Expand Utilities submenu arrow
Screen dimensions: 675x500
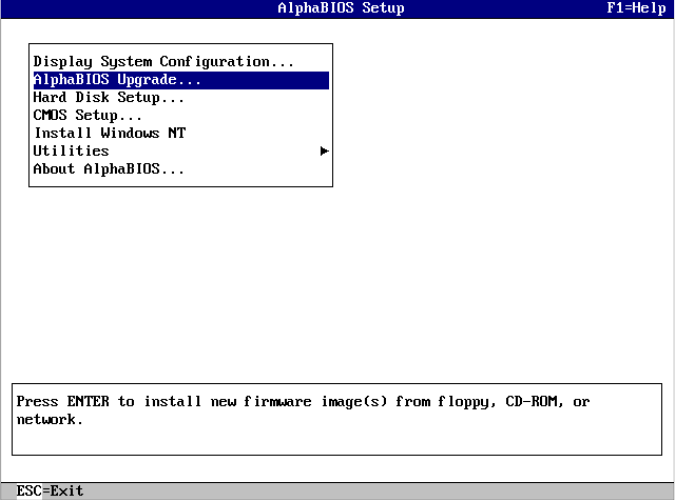325,151
